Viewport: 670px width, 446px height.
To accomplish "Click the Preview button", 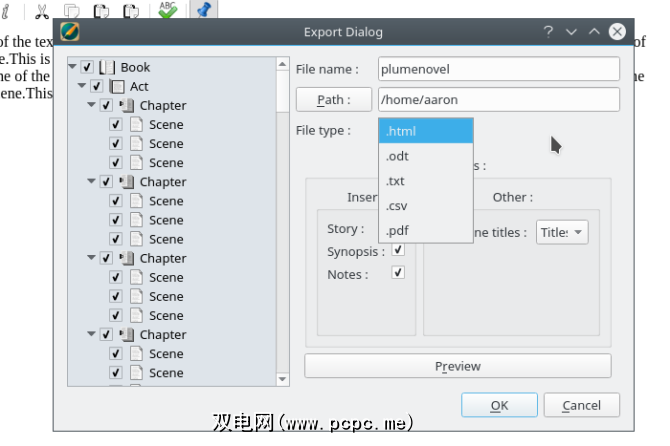I will point(458,366).
